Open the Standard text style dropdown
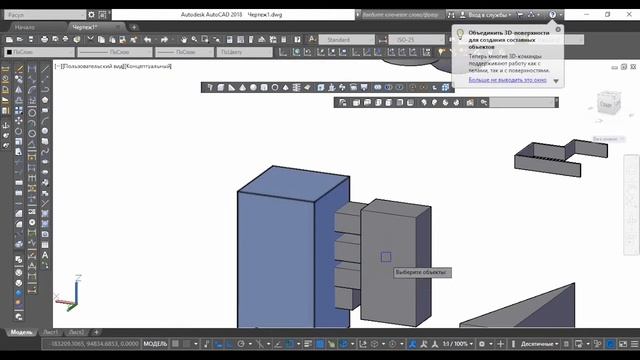Image resolution: width=640 pixels, height=360 pixels. 346,40
